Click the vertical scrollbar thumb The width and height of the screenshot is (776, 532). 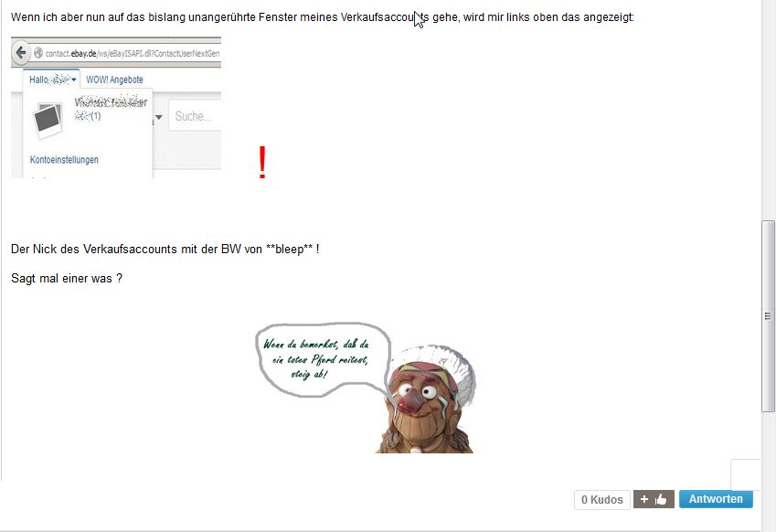pyautogui.click(x=768, y=315)
